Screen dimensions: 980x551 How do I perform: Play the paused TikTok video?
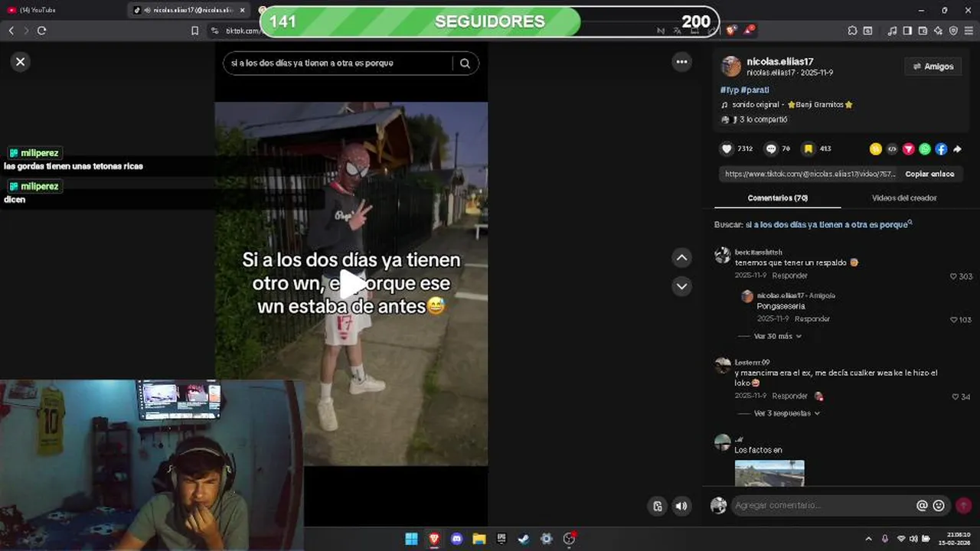click(x=351, y=284)
